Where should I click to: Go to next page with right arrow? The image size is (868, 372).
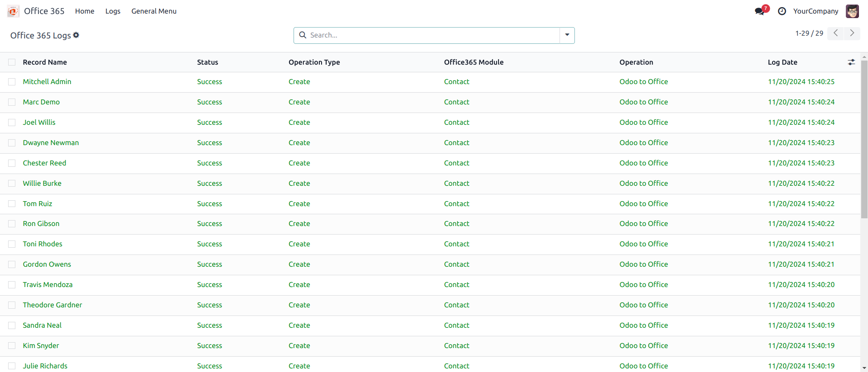[852, 33]
